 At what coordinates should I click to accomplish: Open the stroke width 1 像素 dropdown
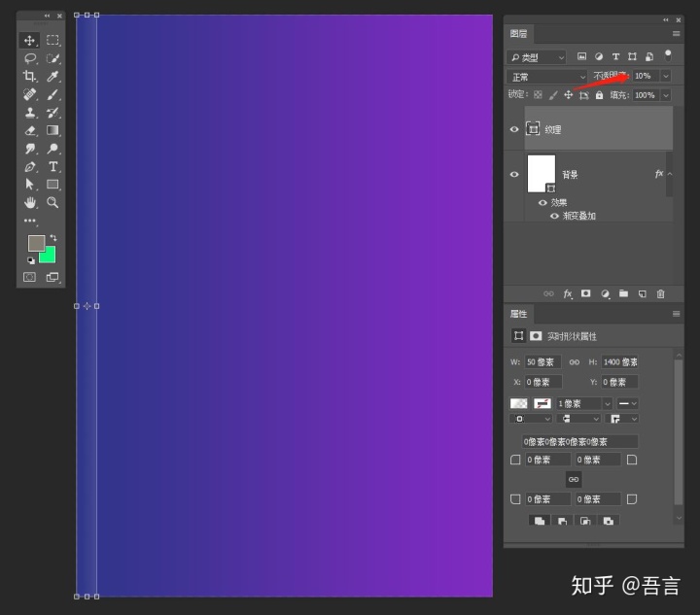click(607, 404)
